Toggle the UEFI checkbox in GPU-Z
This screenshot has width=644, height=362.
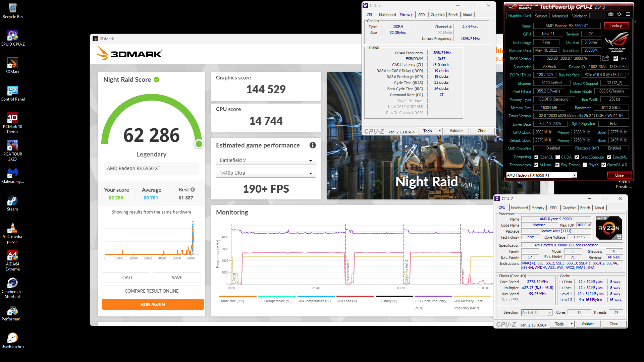[615, 59]
